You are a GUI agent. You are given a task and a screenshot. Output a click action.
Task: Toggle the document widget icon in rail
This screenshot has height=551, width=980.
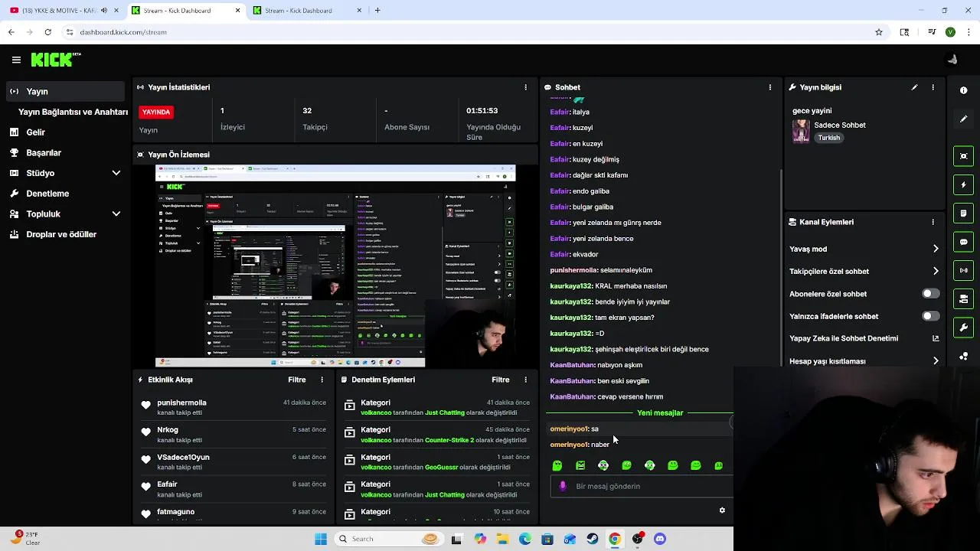point(963,214)
